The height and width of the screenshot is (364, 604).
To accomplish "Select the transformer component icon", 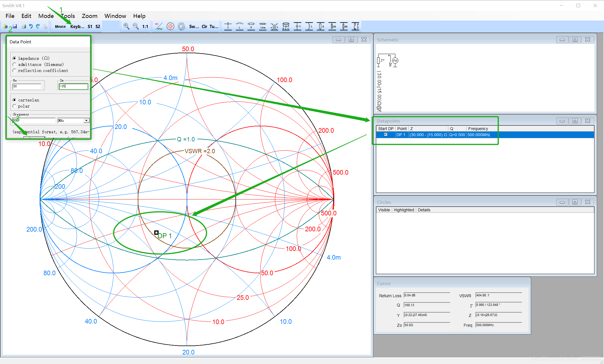I will pyautogui.click(x=274, y=26).
